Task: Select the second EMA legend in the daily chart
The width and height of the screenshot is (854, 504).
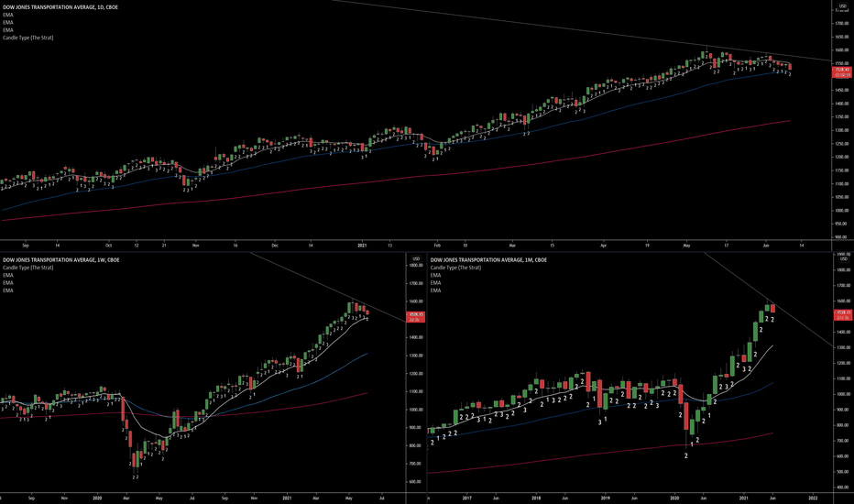Action: click(8, 22)
